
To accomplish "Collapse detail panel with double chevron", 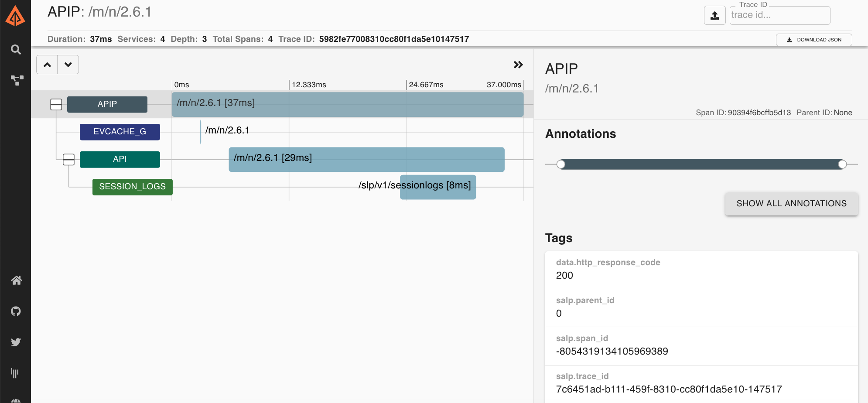I will coord(518,65).
